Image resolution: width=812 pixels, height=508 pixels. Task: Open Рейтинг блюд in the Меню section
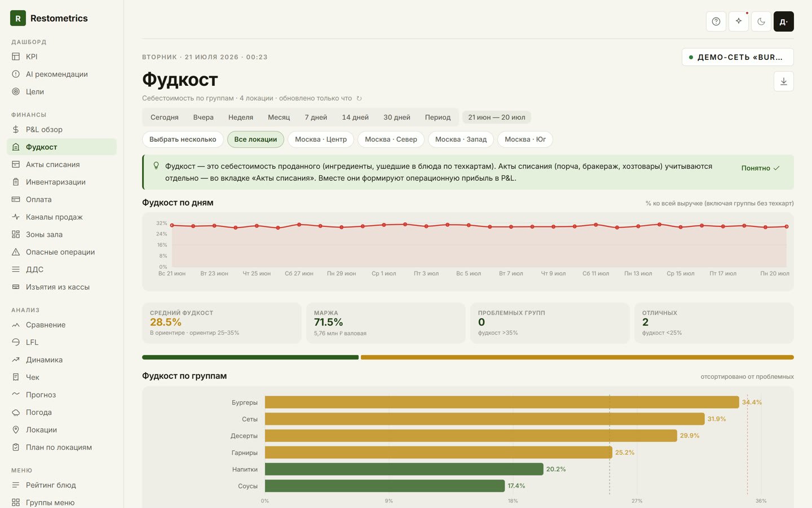pos(62,485)
